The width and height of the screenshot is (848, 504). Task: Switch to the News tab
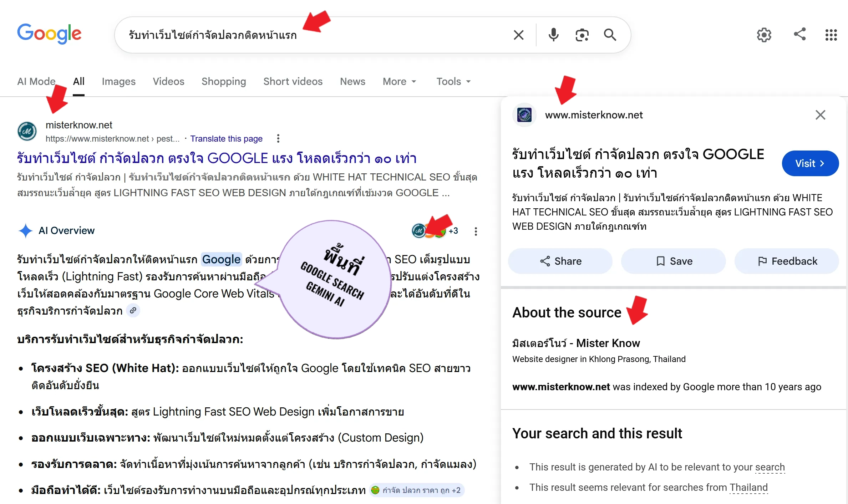coord(352,81)
